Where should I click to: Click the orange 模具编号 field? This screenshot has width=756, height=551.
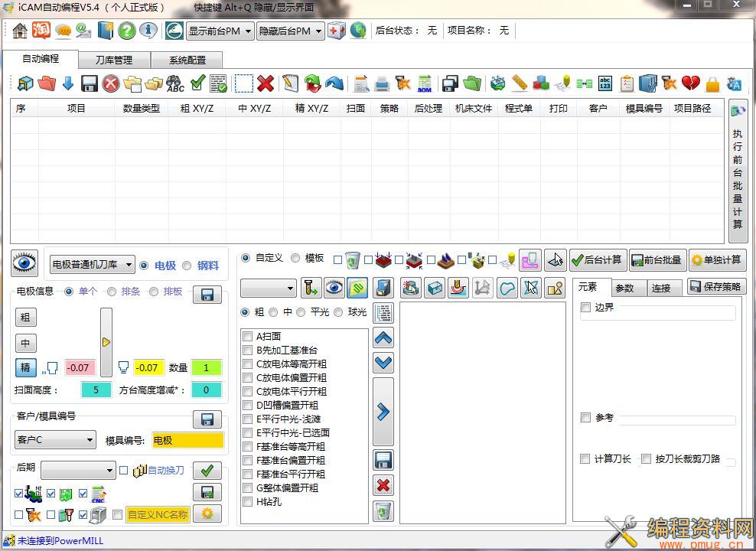188,439
